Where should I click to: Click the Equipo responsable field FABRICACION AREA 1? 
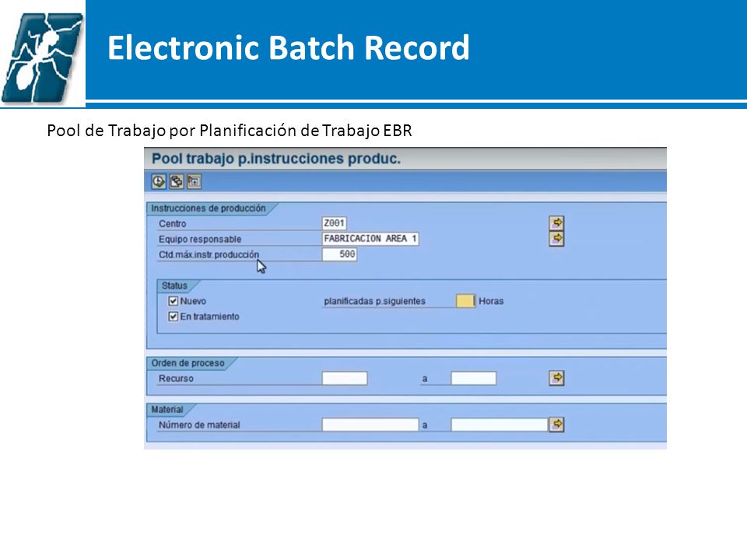370,239
